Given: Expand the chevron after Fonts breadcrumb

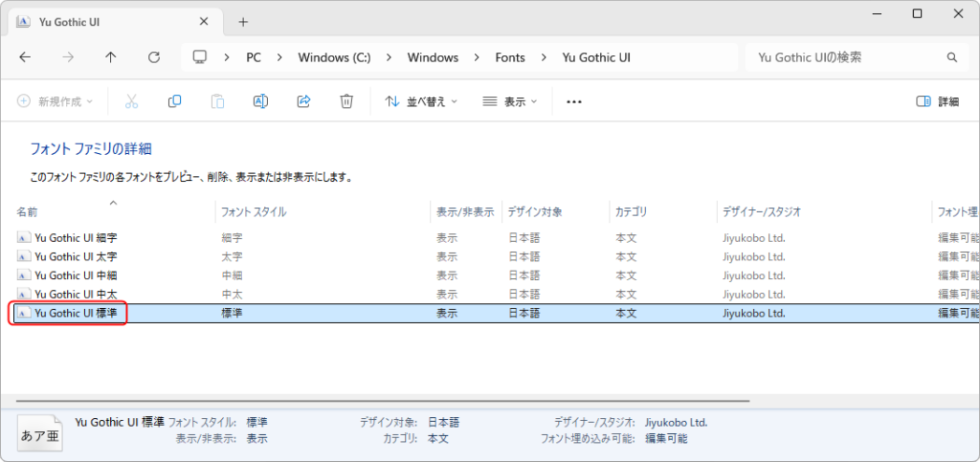Looking at the screenshot, I should [x=544, y=57].
